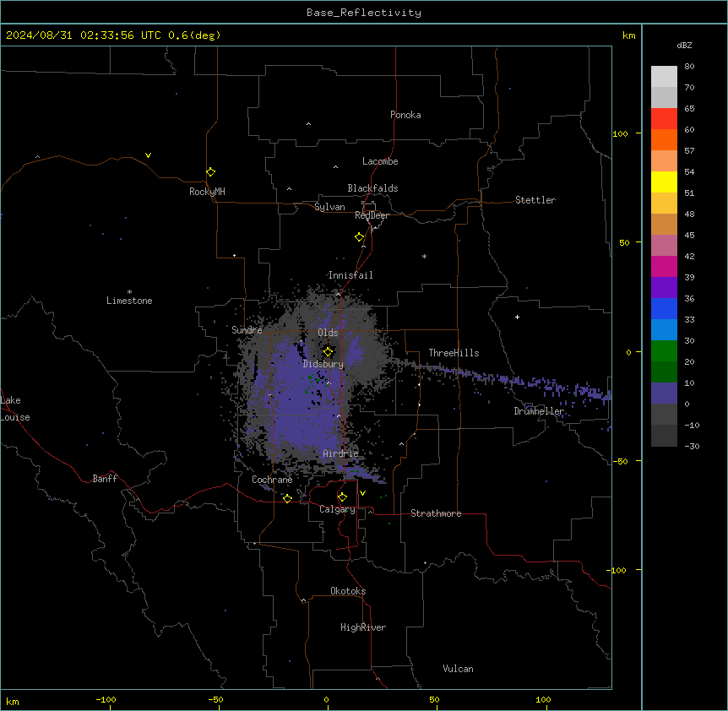Click the yellow diamond marker below Cochrane
728x711 pixels.
coord(287,498)
